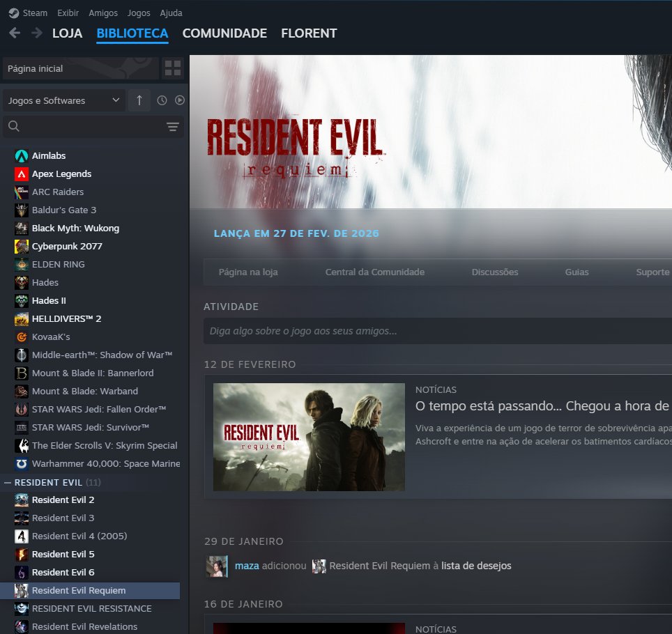Open the Amigos menu

pyautogui.click(x=103, y=13)
